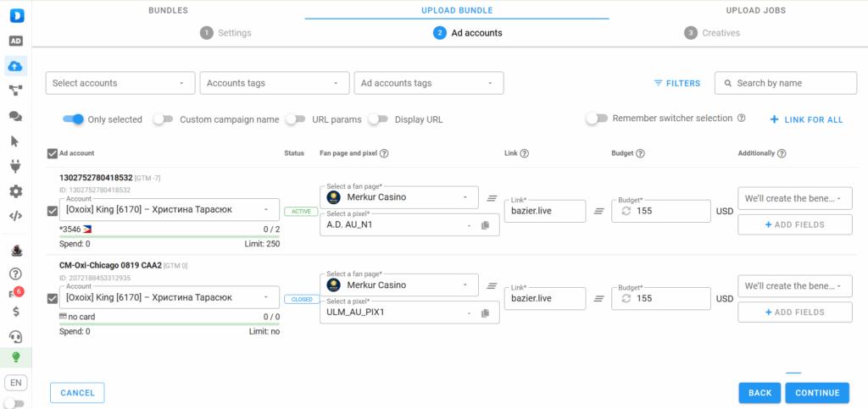The width and height of the screenshot is (868, 409).
Task: Open the Select accounts dropdown
Action: pyautogui.click(x=120, y=83)
